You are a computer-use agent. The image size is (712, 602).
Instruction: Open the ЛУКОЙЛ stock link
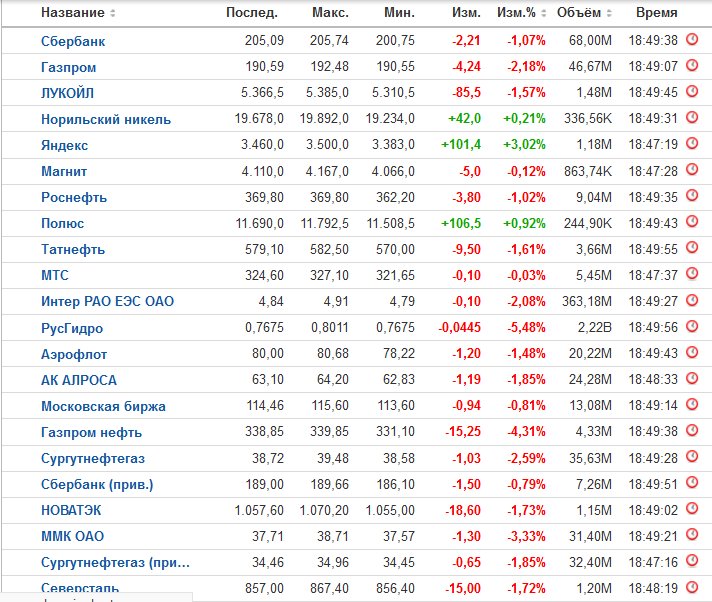click(x=67, y=93)
